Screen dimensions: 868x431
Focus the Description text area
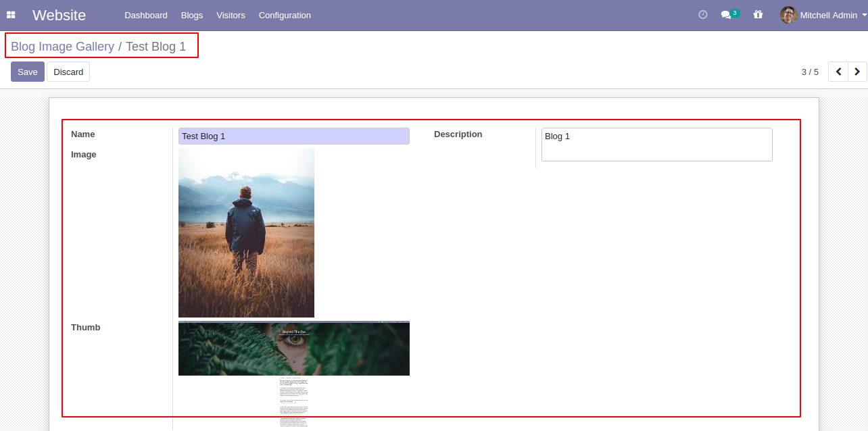(x=657, y=145)
